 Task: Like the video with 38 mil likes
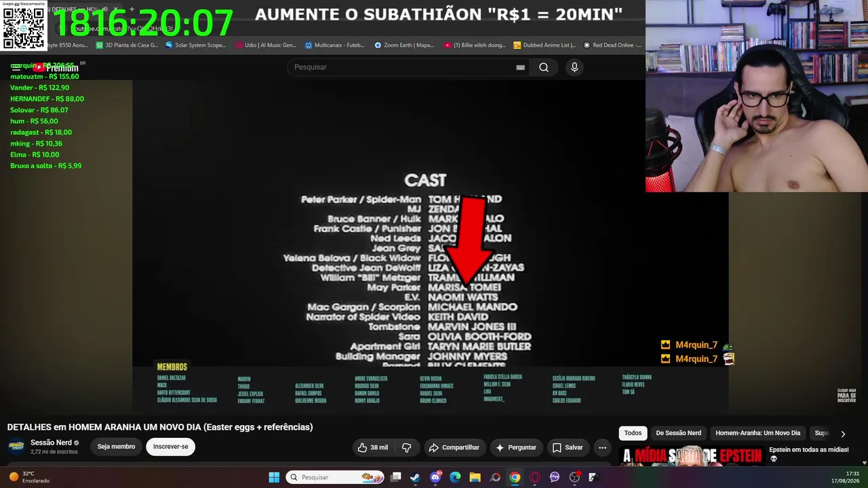(x=373, y=447)
